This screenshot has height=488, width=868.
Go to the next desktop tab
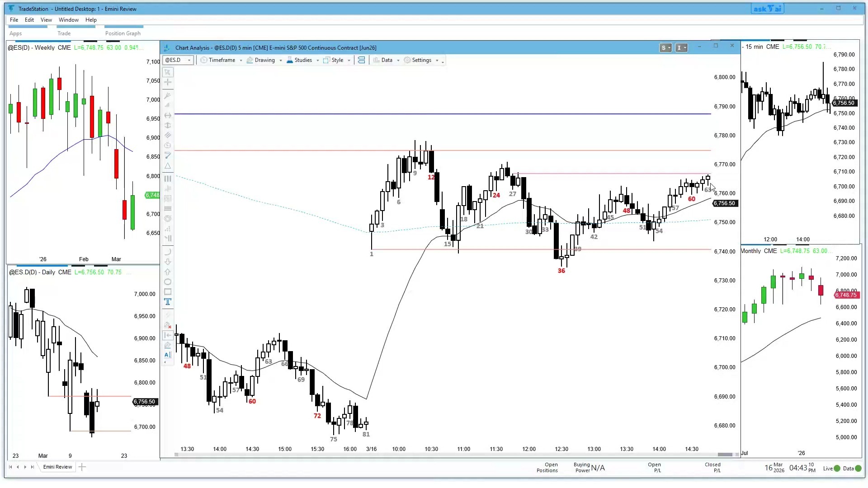[x=25, y=467]
